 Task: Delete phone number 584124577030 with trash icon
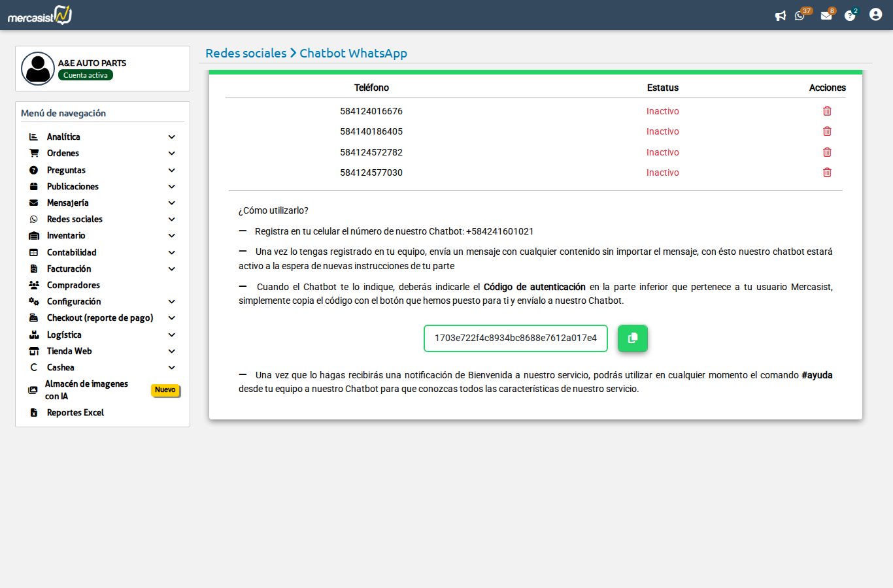(x=827, y=172)
